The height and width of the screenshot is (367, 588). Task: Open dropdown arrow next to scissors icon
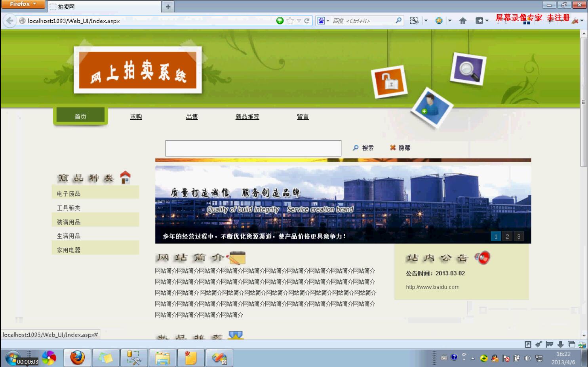tap(426, 21)
